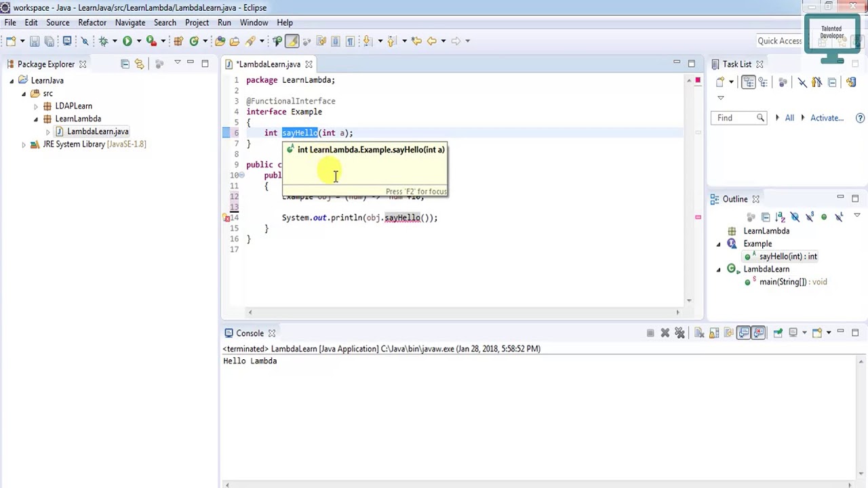Open the Window menu

(254, 22)
